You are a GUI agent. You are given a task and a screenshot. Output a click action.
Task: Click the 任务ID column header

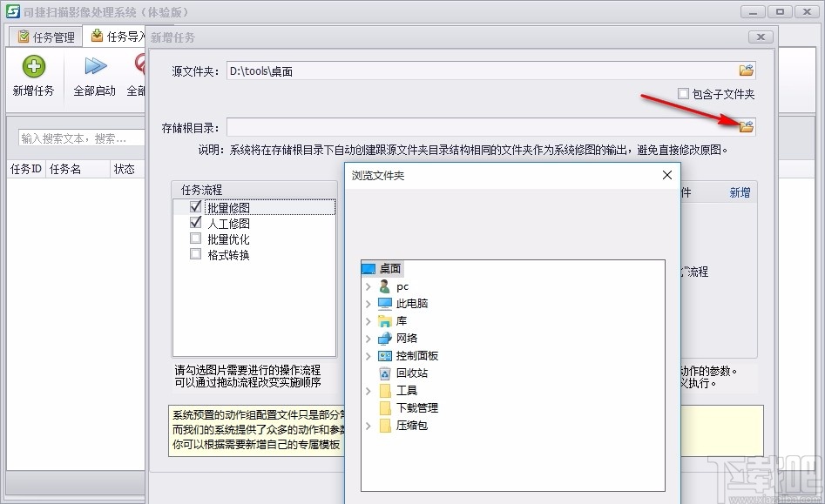click(26, 169)
